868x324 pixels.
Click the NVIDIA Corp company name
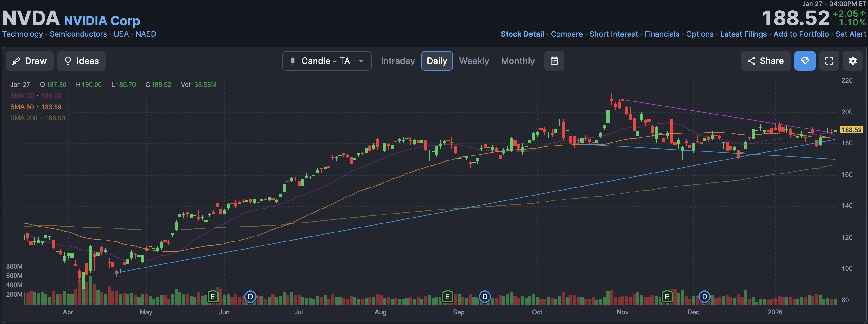[102, 20]
